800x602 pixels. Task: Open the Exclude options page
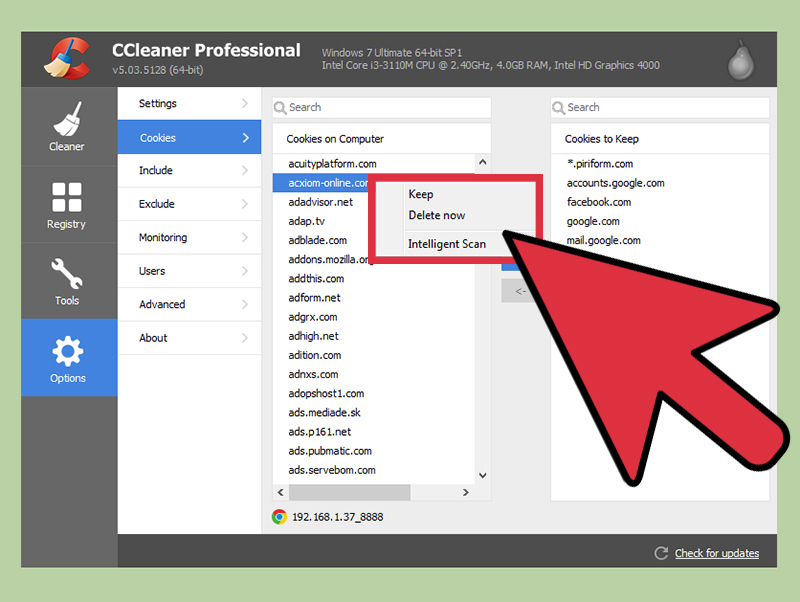[x=189, y=204]
